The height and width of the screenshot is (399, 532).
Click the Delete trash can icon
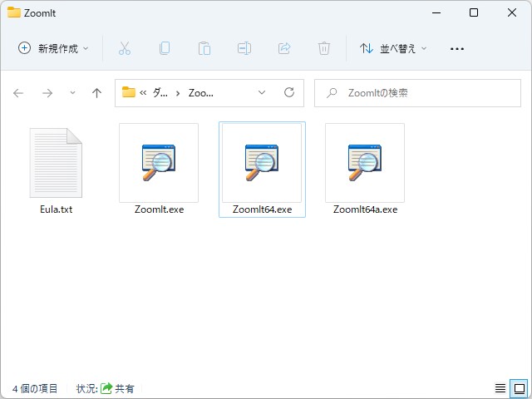coord(324,48)
